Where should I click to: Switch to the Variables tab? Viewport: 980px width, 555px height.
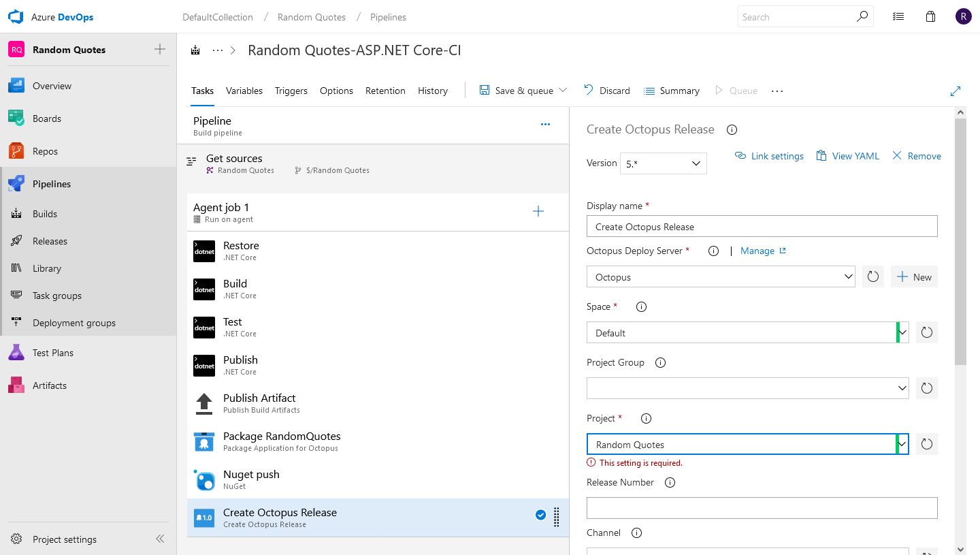[x=244, y=91]
